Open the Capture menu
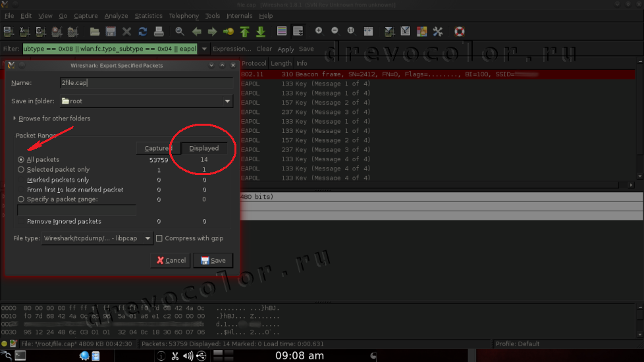This screenshot has height=362, width=644. click(86, 16)
